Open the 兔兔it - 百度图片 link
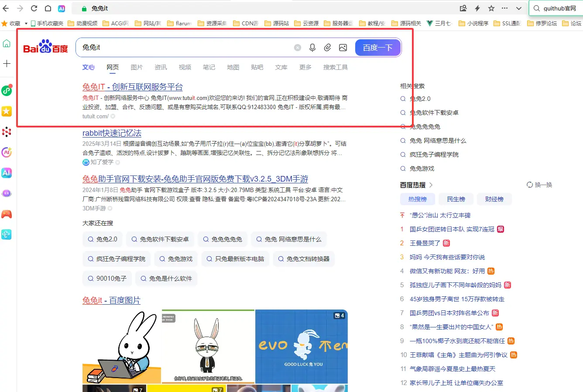The height and width of the screenshot is (392, 583). click(x=111, y=300)
